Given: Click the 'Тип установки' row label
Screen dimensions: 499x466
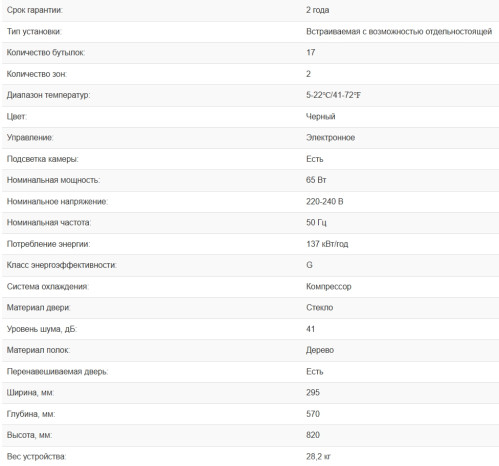Looking at the screenshot, I should (x=34, y=31).
